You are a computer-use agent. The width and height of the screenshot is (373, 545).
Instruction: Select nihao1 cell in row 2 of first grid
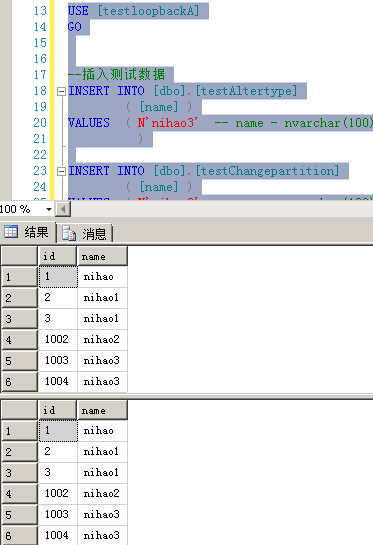click(102, 298)
